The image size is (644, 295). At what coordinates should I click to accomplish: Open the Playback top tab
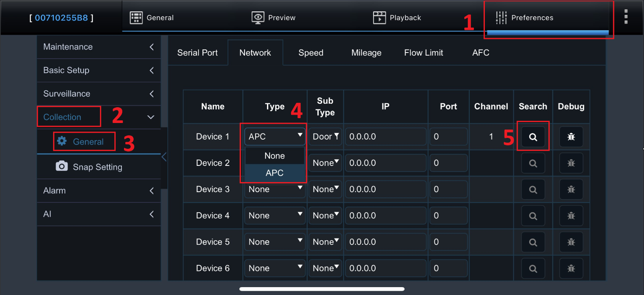(397, 18)
